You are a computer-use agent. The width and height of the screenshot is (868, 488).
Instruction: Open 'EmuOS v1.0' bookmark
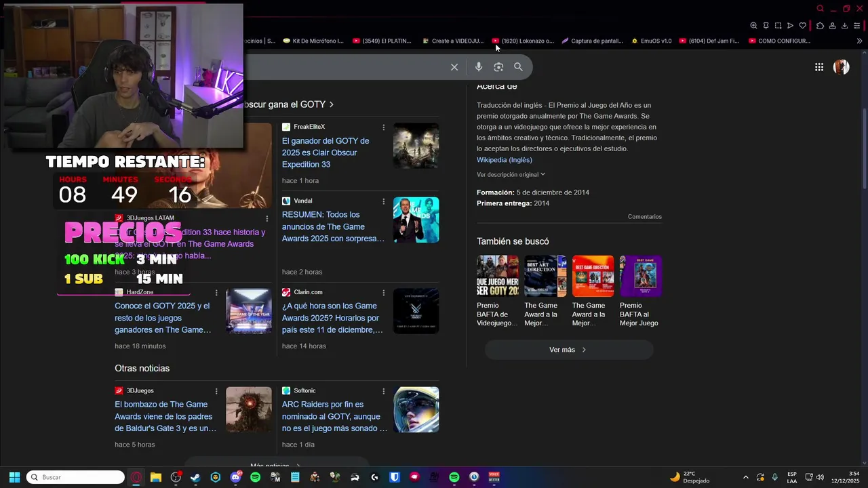(651, 41)
